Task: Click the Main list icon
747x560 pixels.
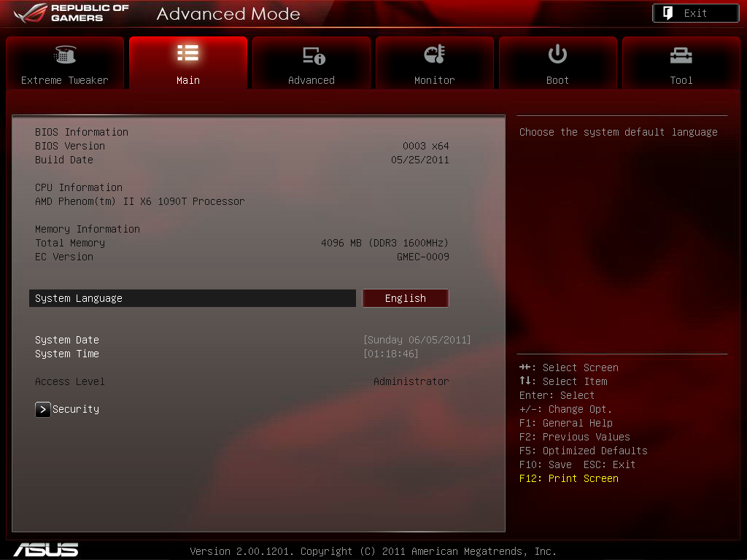Action: tap(187, 52)
